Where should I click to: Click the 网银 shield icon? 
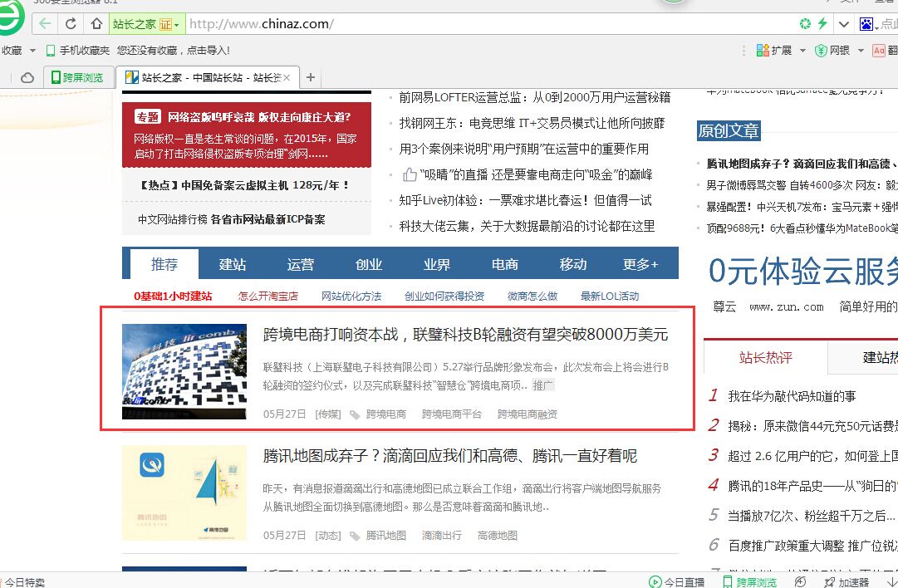coord(821,51)
